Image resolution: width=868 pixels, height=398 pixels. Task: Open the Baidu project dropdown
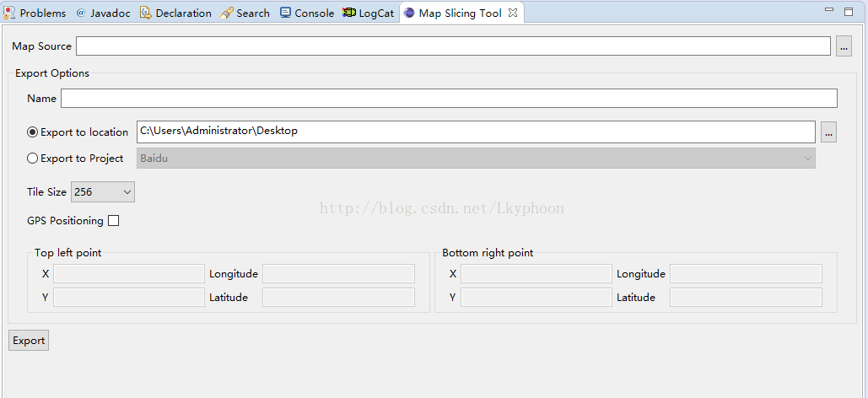[476, 159]
